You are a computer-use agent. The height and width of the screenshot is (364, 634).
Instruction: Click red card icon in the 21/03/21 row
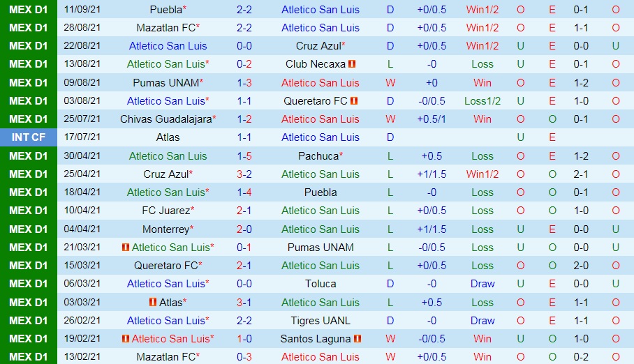pyautogui.click(x=126, y=248)
